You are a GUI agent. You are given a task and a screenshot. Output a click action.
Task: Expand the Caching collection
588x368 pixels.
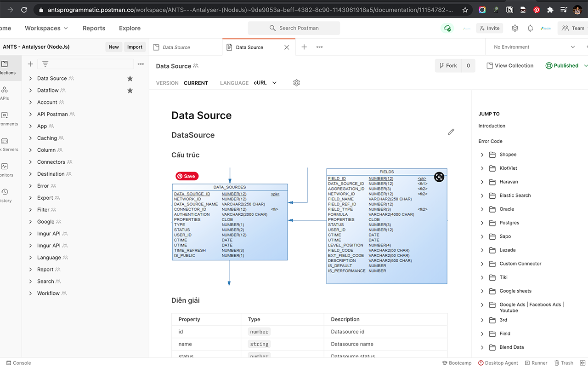31,138
